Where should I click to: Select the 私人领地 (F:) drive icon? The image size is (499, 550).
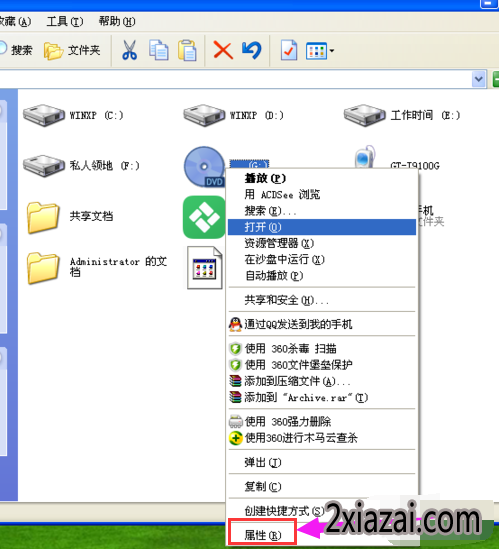pyautogui.click(x=44, y=165)
